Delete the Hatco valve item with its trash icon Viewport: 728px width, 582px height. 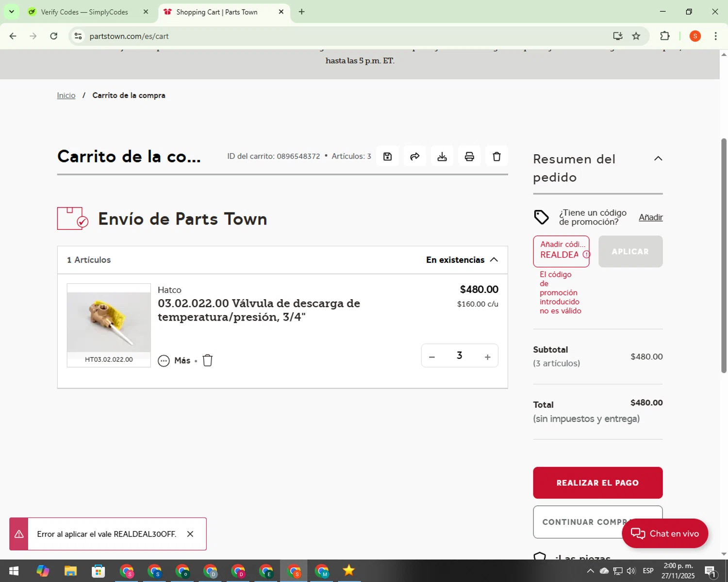[x=208, y=360]
